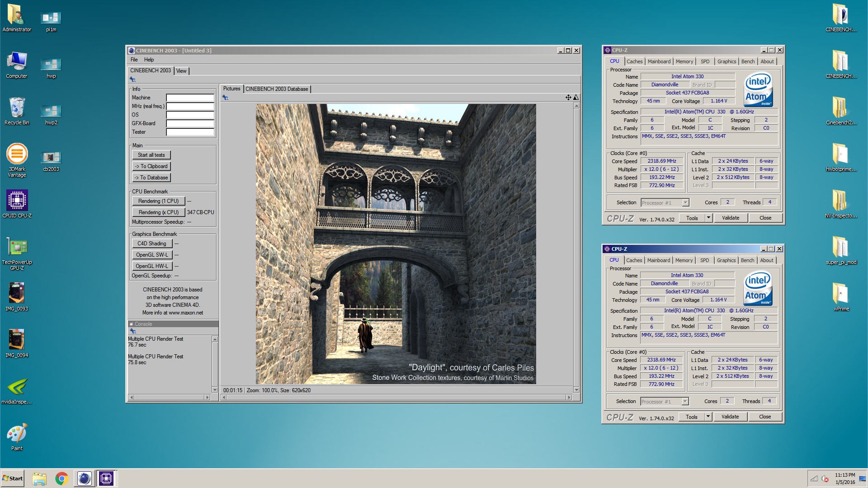Open the Start menu
The image size is (868, 488).
[13, 479]
